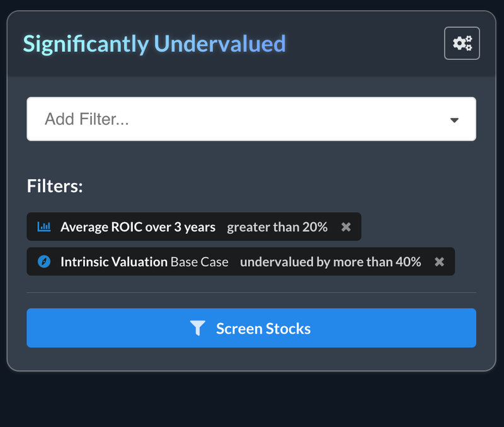
Task: Remove the Intrinsic Valuation filter
Action: tap(439, 262)
